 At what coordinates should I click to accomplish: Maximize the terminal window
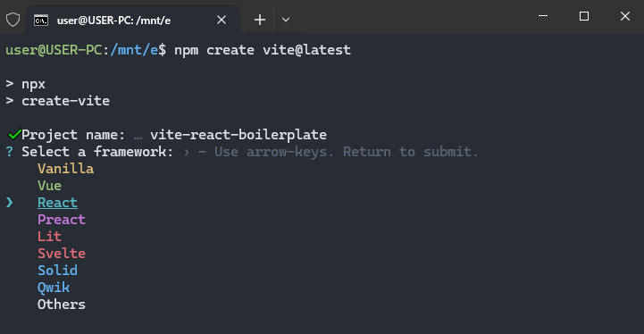pyautogui.click(x=584, y=16)
